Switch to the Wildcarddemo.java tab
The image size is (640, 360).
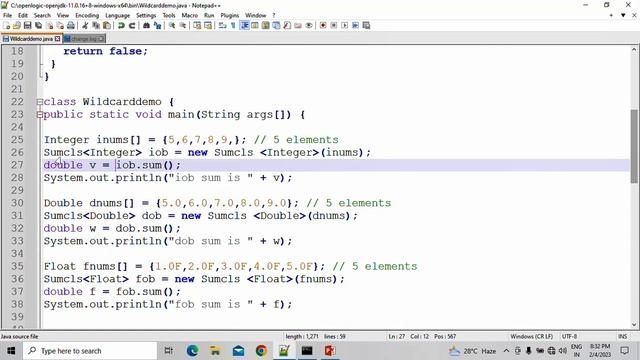point(31,39)
